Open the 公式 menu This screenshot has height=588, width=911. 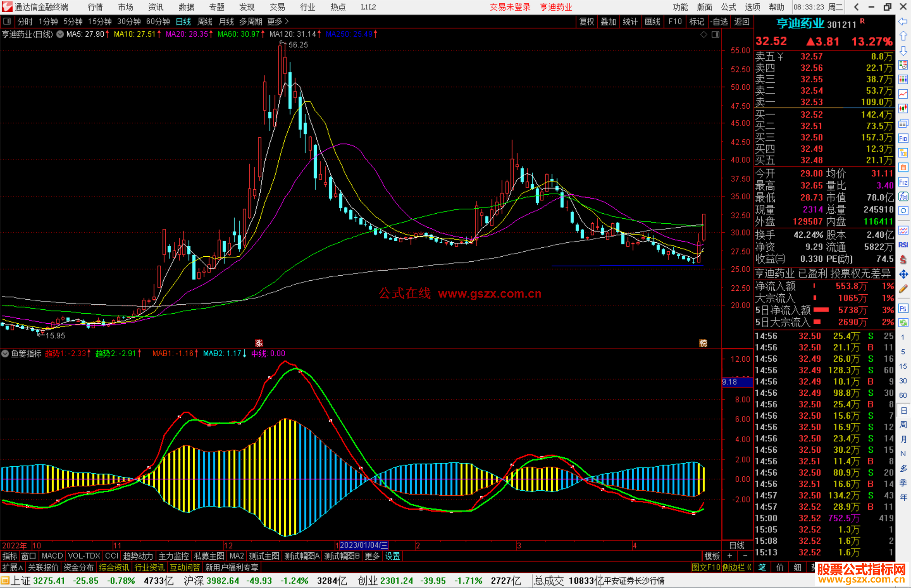pos(728,7)
